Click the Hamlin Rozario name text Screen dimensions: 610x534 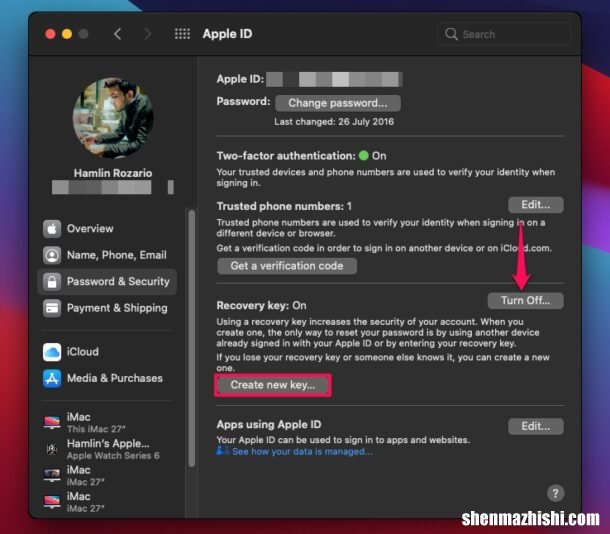coord(113,173)
